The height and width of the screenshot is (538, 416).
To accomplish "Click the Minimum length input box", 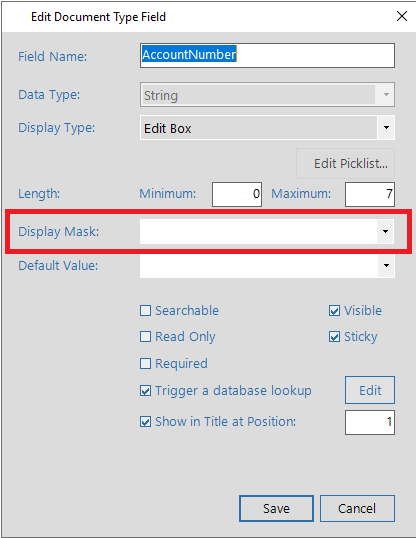I will pyautogui.click(x=237, y=194).
